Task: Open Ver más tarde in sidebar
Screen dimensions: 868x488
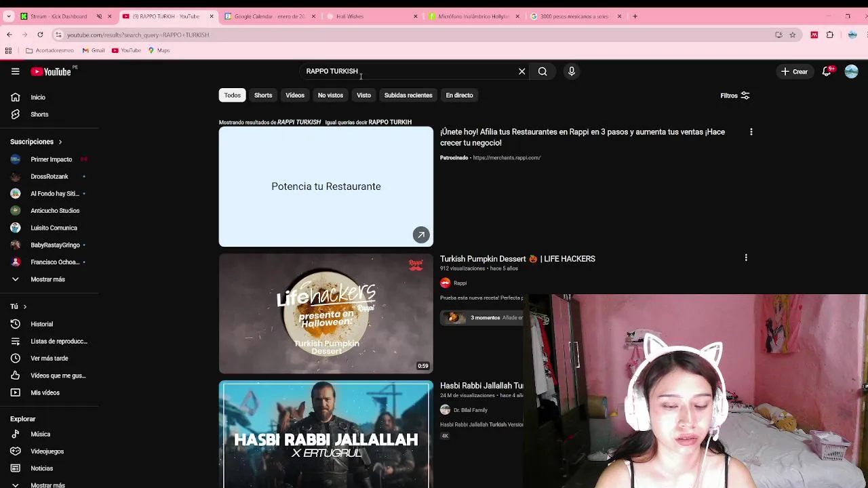Action: point(49,359)
